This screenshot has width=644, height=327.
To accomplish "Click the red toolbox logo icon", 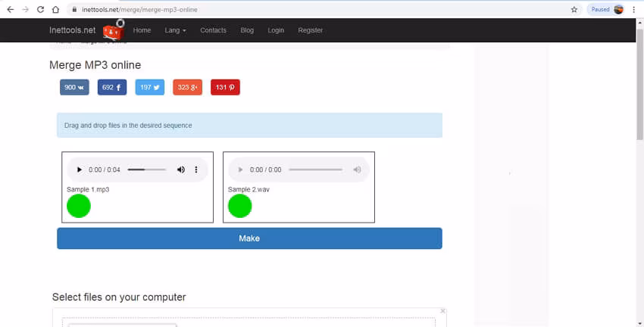I will pos(114,30).
